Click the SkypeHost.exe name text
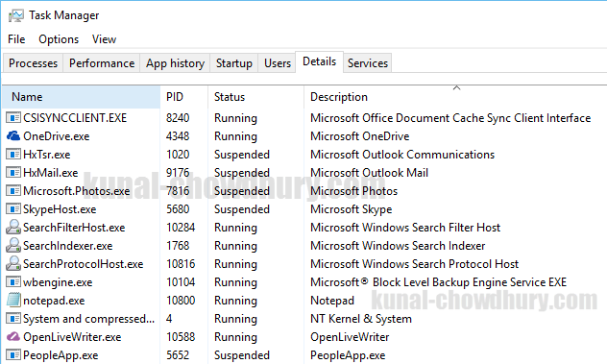Image resolution: width=607 pixels, height=364 pixels. (60, 209)
